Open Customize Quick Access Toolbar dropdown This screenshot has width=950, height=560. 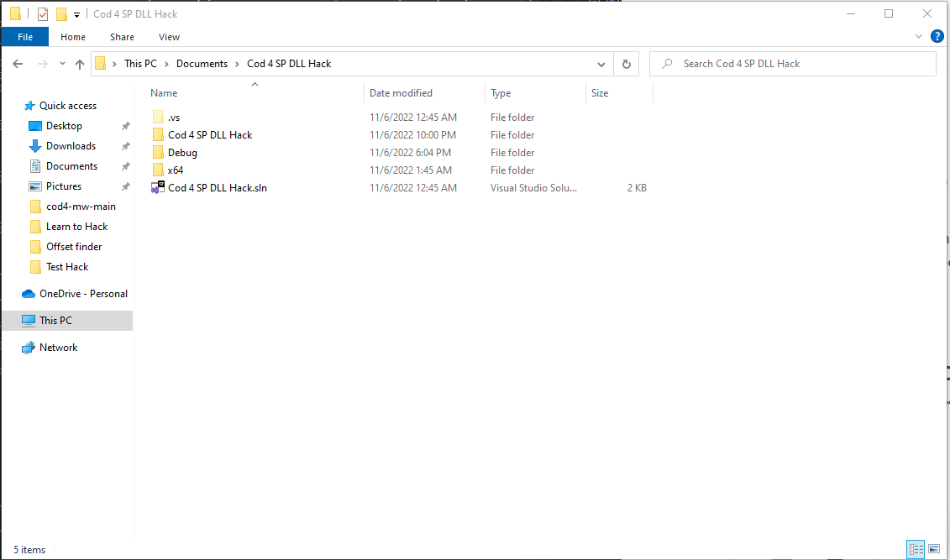coord(77,14)
